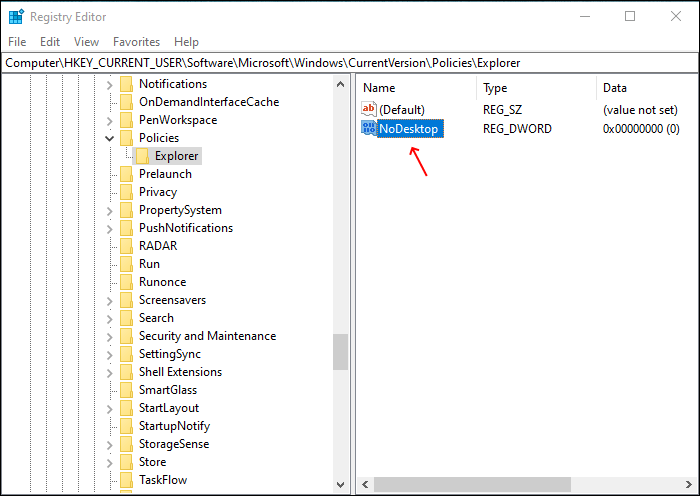Open the View menu
This screenshot has width=700, height=496.
[x=86, y=42]
